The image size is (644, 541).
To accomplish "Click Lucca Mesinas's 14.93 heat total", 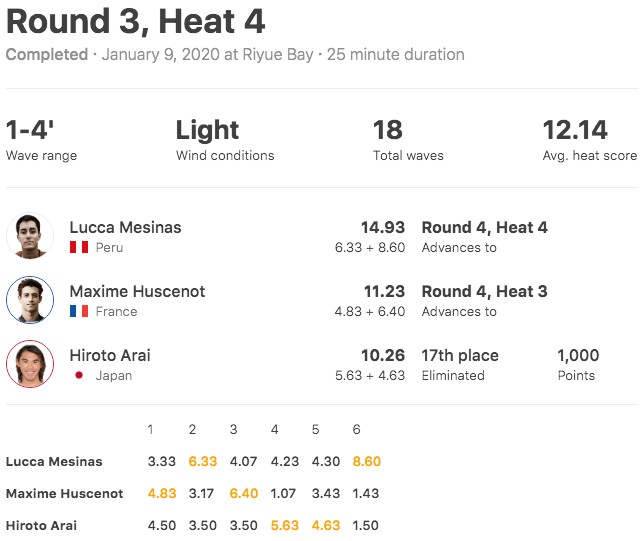I will point(382,227).
